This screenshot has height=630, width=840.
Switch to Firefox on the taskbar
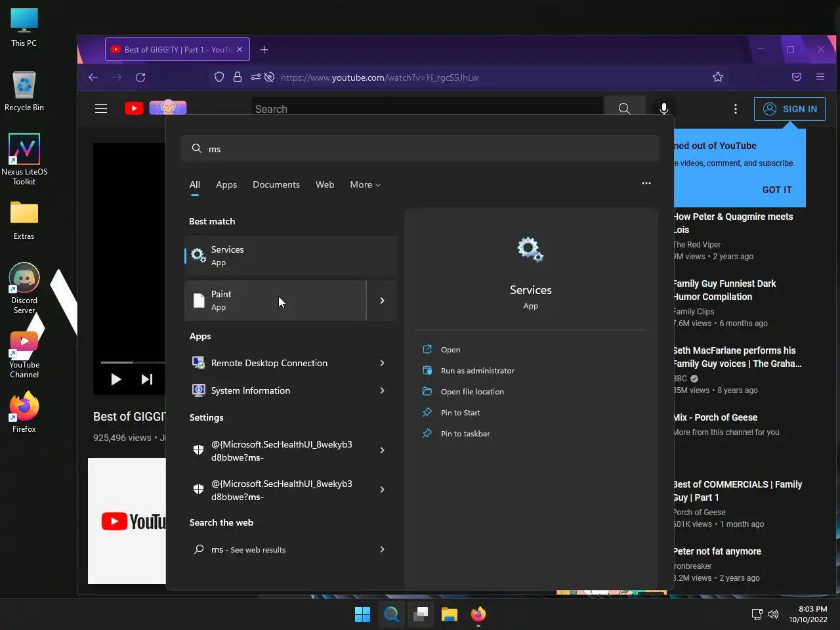coord(478,614)
